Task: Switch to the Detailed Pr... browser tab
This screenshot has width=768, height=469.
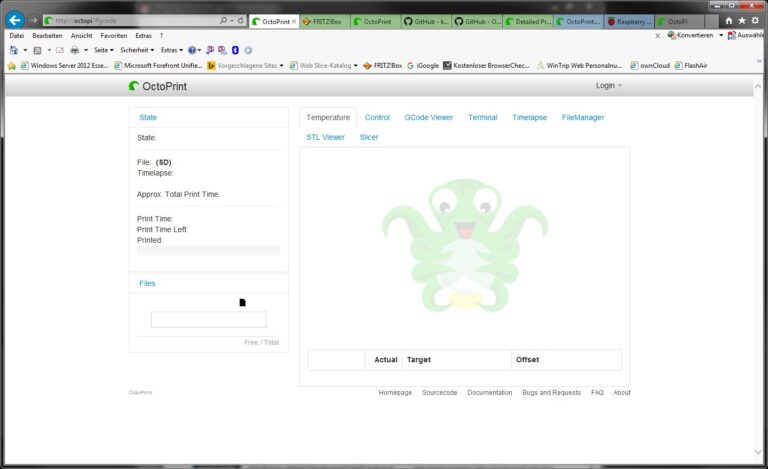Action: coord(528,22)
